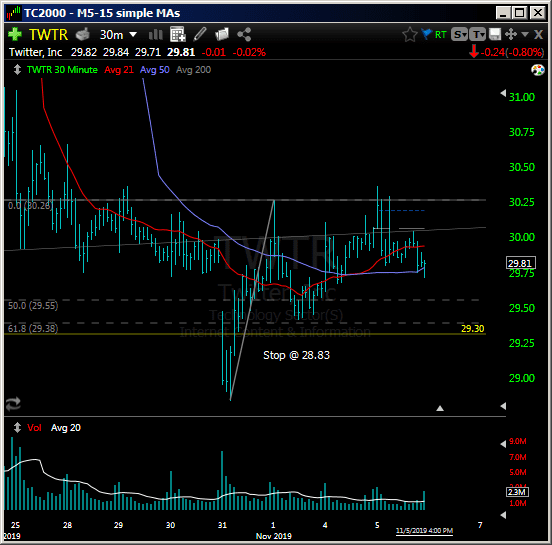
Task: Click the red down arrow change indicator
Action: [x=474, y=51]
